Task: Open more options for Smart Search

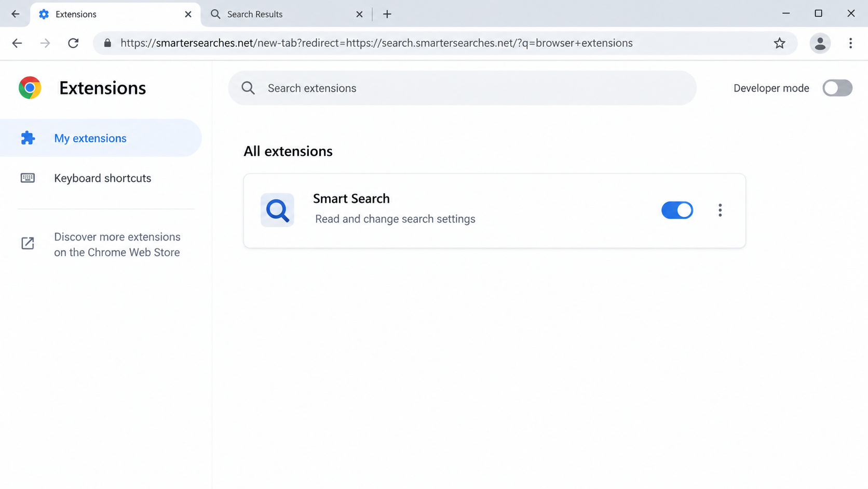Action: coord(720,210)
